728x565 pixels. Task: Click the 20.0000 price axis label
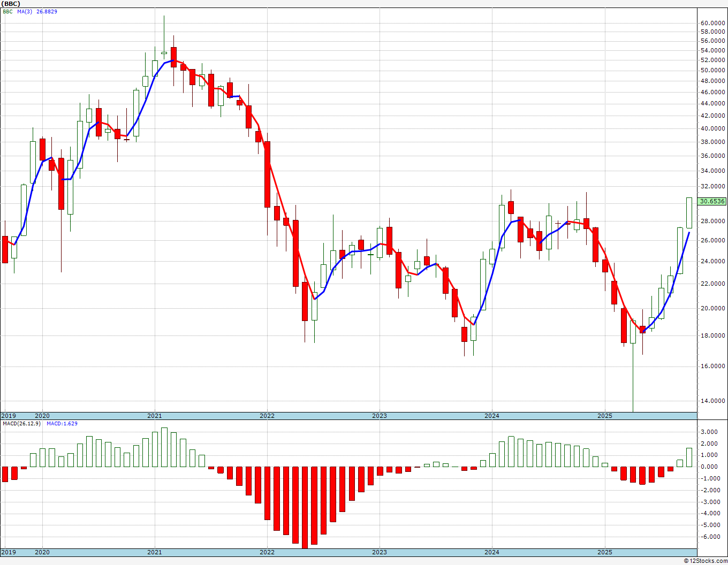pos(712,308)
